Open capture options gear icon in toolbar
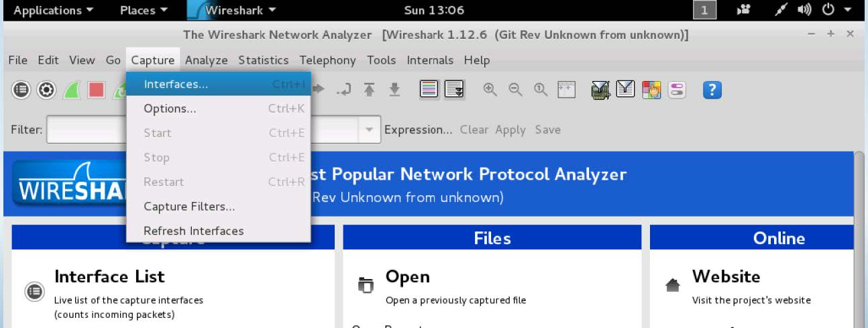This screenshot has width=868, height=328. click(46, 90)
